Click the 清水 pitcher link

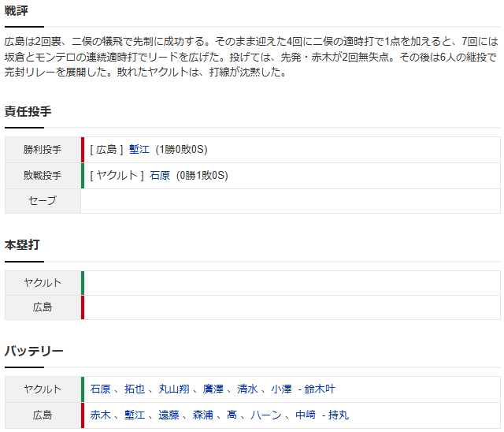tap(247, 389)
